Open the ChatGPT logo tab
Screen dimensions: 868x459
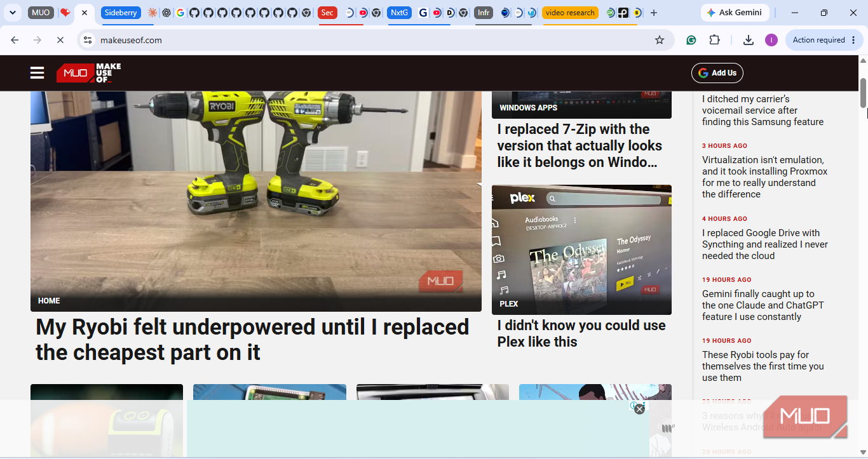pos(166,13)
